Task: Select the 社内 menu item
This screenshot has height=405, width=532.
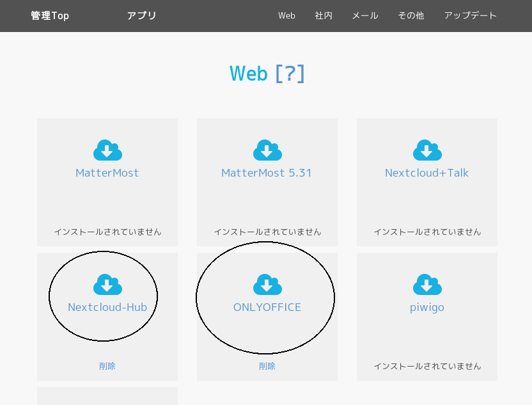Action: 324,15
